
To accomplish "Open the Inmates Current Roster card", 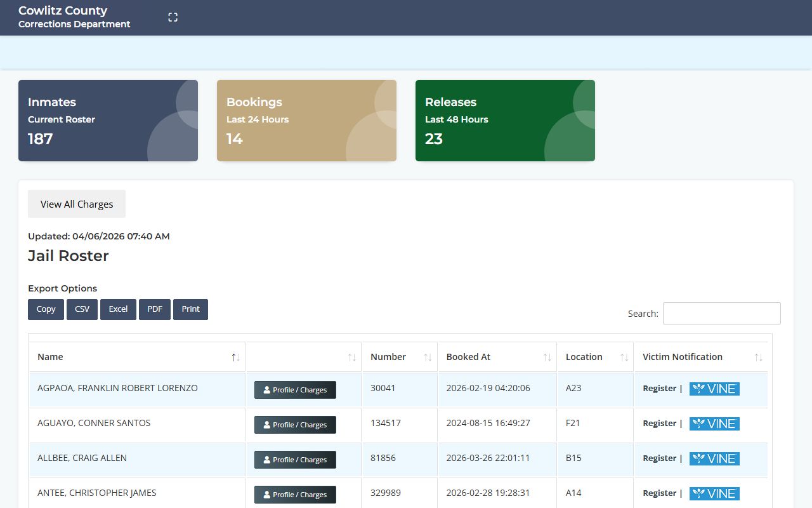I will tap(108, 121).
